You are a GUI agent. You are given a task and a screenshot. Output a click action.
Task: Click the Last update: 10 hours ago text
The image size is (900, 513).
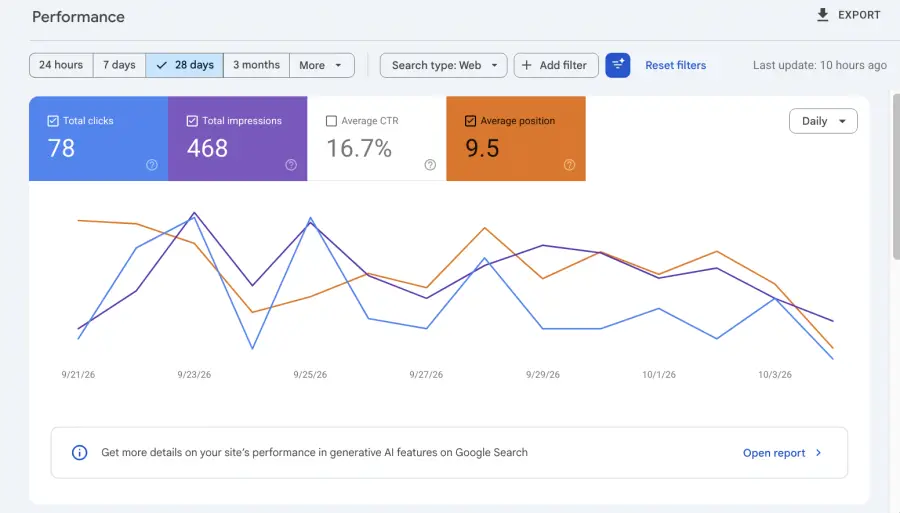click(x=820, y=65)
